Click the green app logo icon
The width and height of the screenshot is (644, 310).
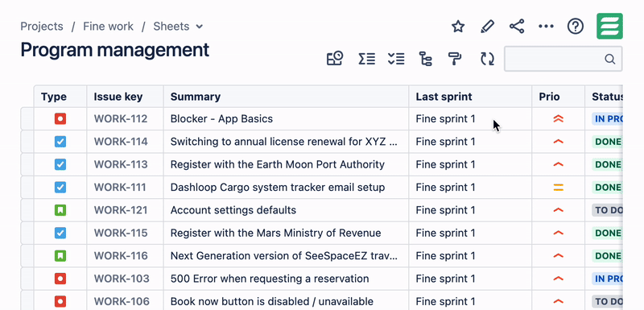click(609, 27)
